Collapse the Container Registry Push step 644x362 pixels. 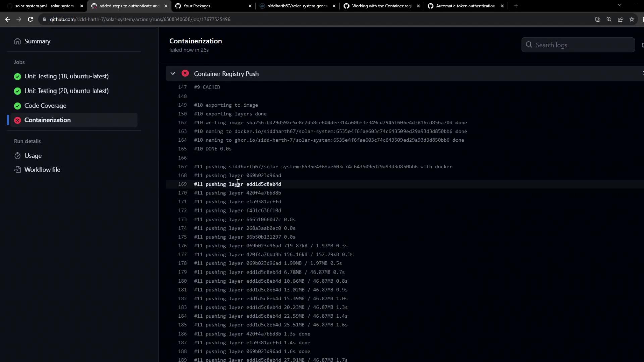tap(173, 74)
